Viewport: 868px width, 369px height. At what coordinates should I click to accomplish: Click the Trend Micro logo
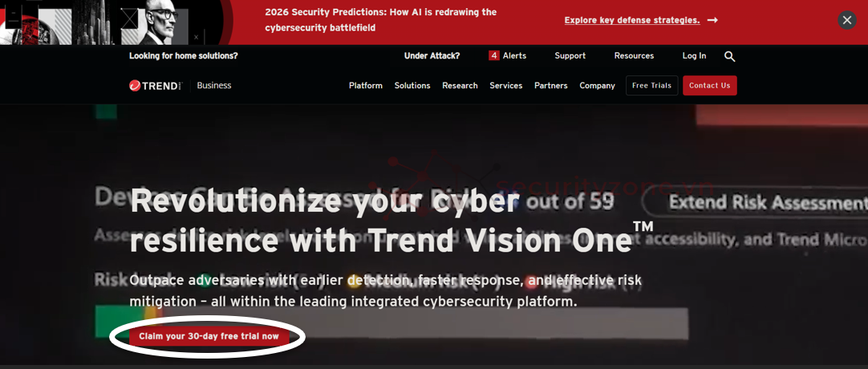click(x=156, y=86)
